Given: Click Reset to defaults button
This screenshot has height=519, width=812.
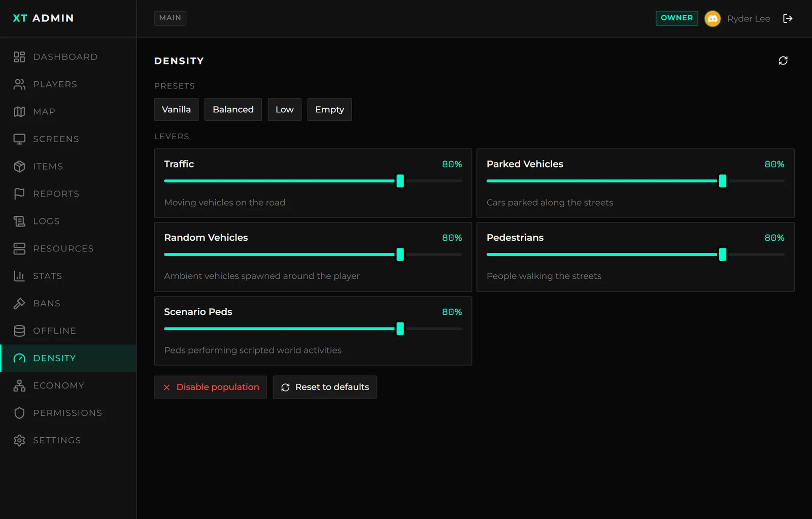Looking at the screenshot, I should (x=325, y=387).
